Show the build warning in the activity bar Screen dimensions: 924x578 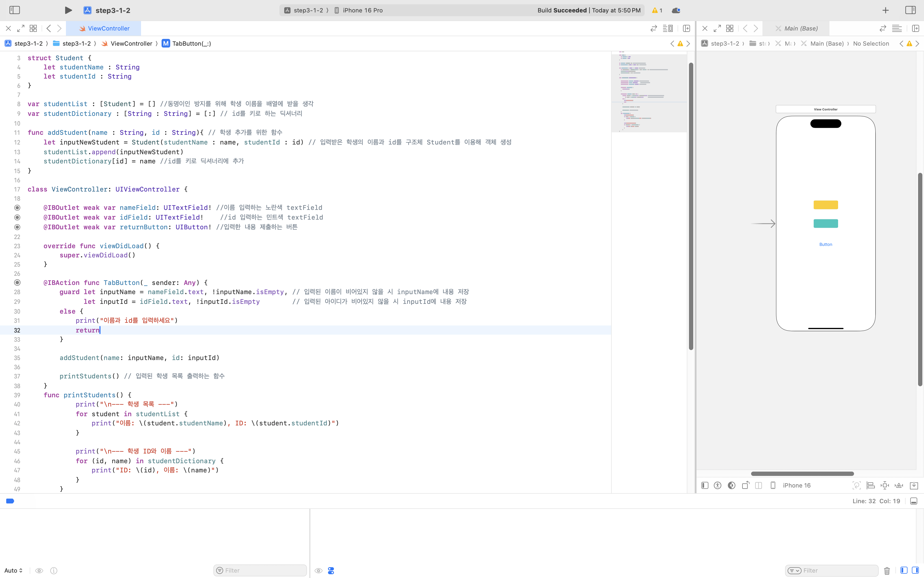pos(657,10)
